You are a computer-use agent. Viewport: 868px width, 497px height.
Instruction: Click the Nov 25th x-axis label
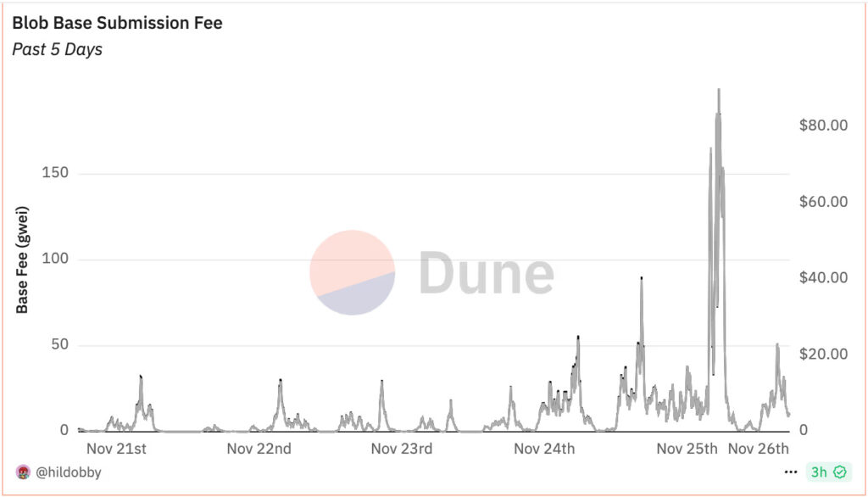pos(687,448)
